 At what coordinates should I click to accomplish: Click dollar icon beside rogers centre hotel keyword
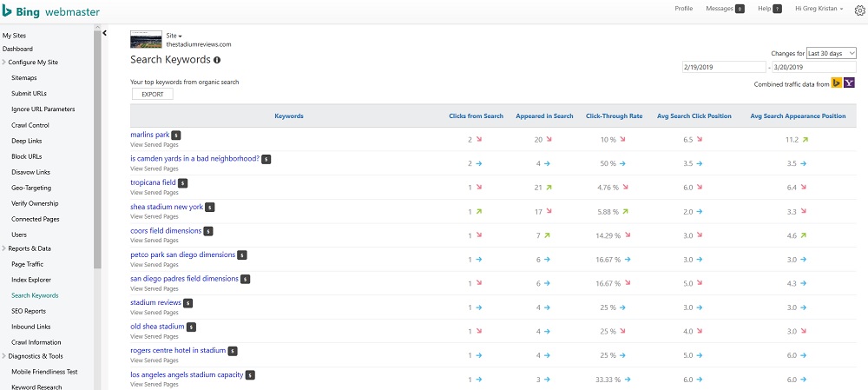(233, 351)
